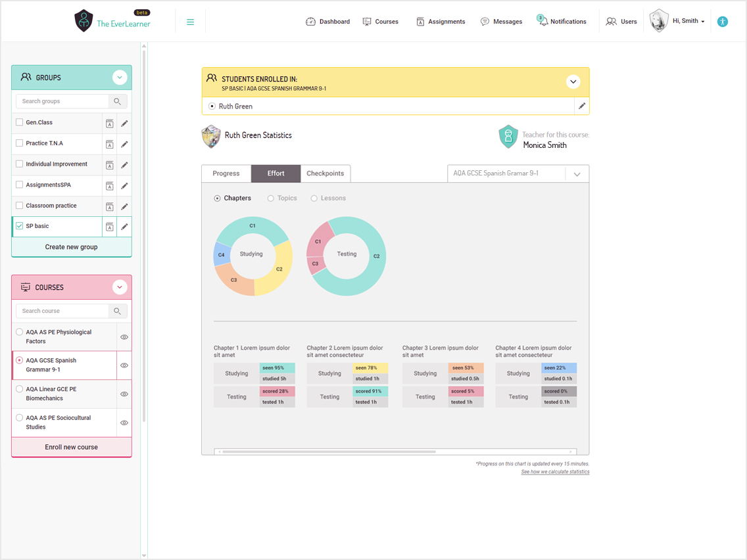Click the search icon in the Courses panel
Screen dimensions: 747x560
pyautogui.click(x=117, y=311)
